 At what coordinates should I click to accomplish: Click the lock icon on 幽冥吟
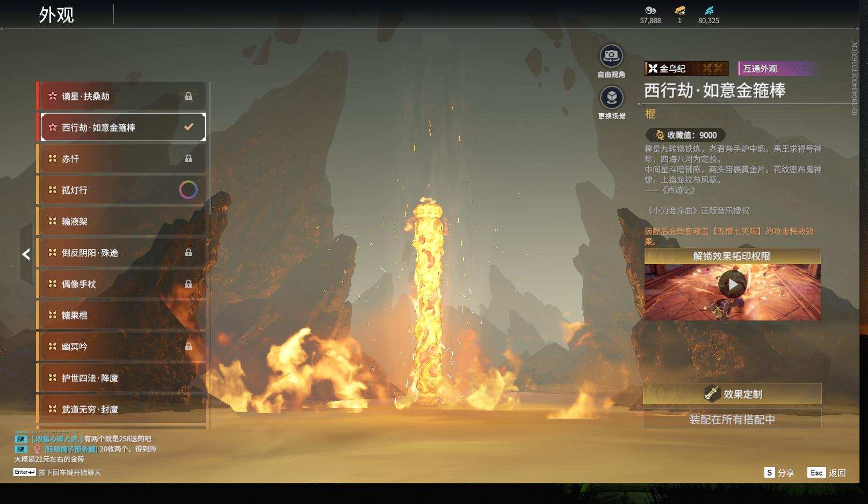(189, 346)
